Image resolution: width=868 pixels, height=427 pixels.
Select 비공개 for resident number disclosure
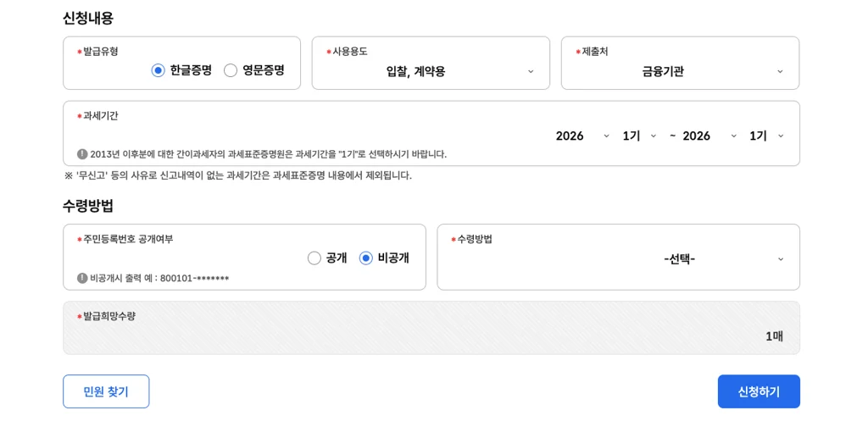(366, 258)
